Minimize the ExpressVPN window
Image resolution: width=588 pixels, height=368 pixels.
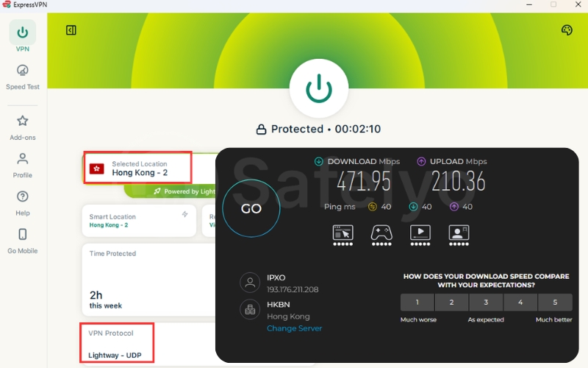click(529, 4)
